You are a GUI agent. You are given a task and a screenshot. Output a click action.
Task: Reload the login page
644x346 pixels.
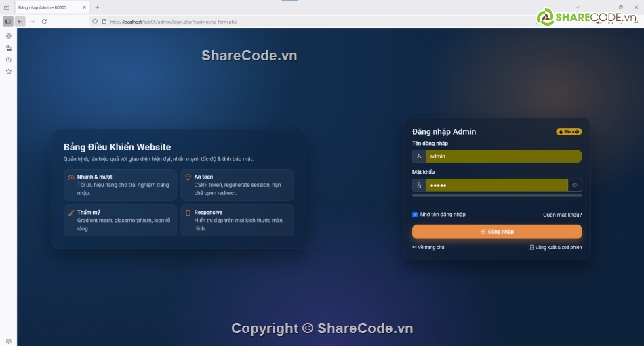[44, 22]
